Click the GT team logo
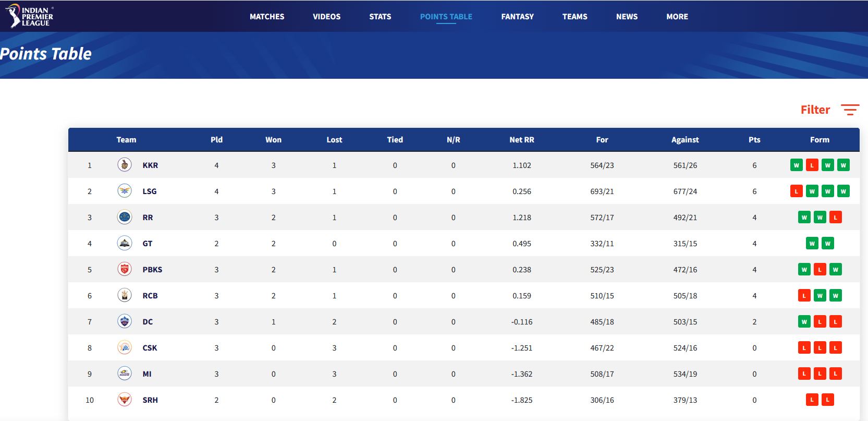Image resolution: width=868 pixels, height=421 pixels. (x=125, y=243)
